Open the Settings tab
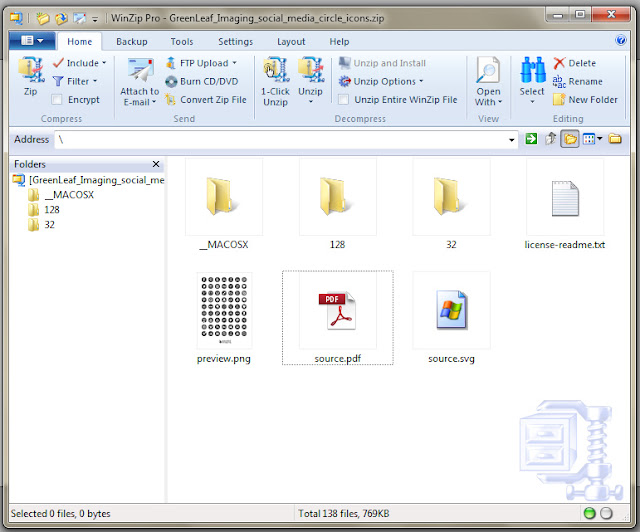Viewport: 640px width, 532px height. click(236, 42)
